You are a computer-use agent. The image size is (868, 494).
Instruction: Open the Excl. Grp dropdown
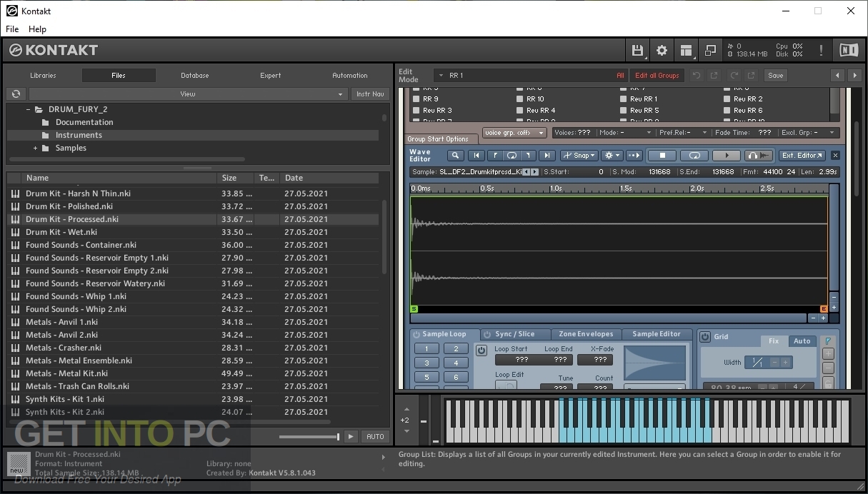[x=809, y=133]
